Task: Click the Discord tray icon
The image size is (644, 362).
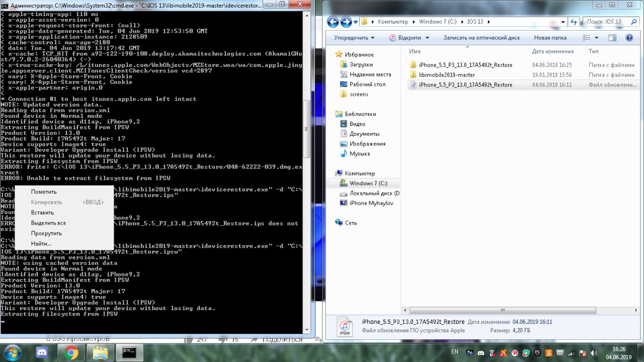Action: click(x=481, y=353)
